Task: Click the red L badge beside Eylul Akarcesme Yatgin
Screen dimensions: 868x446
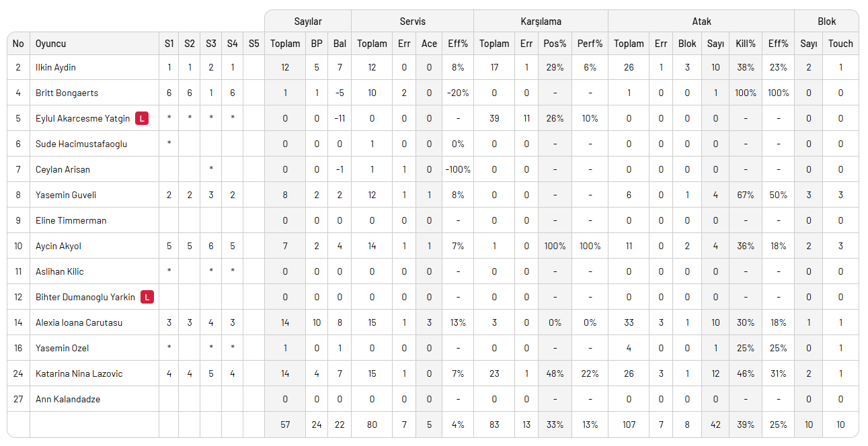Action: [x=142, y=118]
